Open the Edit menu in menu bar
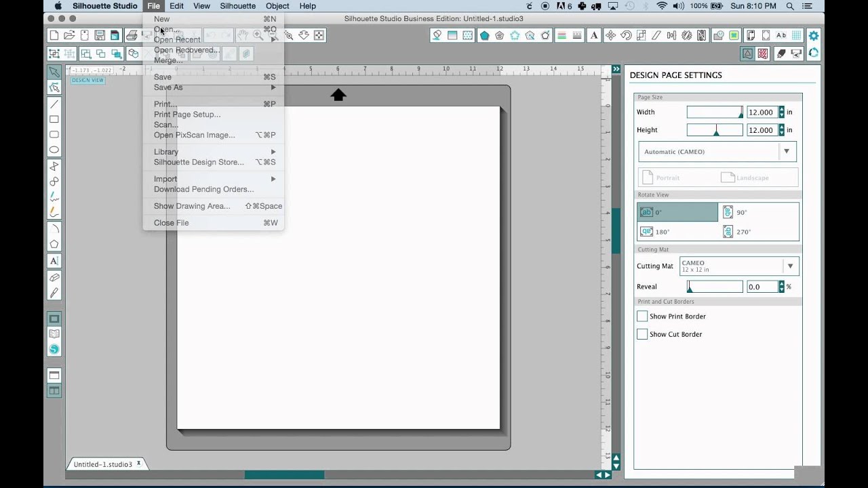868x488 pixels. (176, 6)
